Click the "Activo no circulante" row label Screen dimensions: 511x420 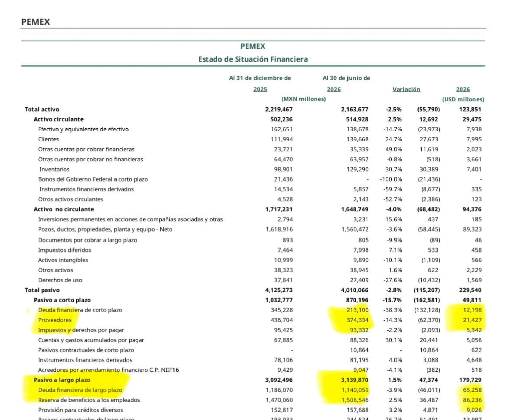[64, 209]
